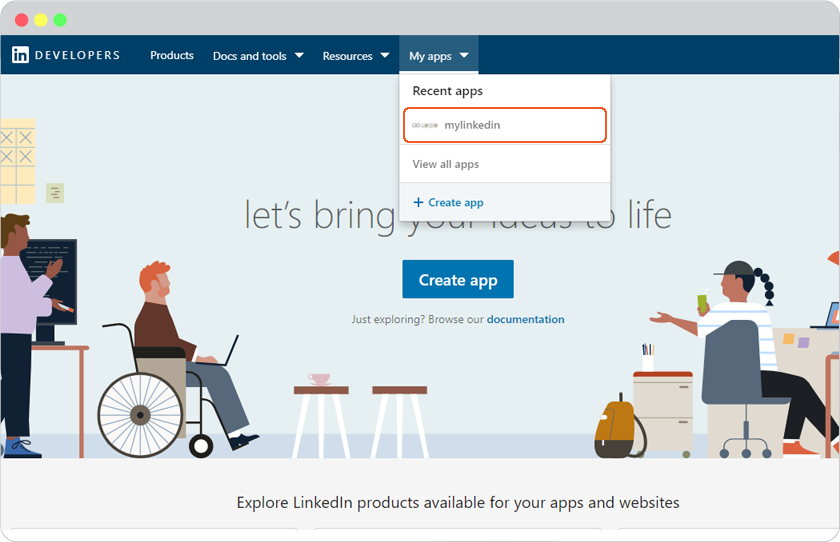840x542 pixels.
Task: Click the My apps menu label
Action: point(430,56)
